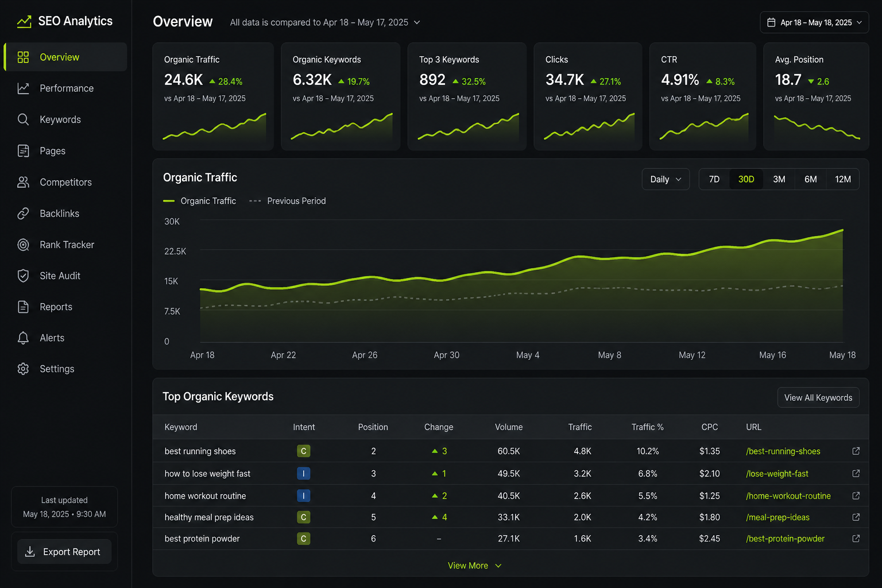The image size is (882, 588).
Task: Open Keywords from the sidebar
Action: pyautogui.click(x=65, y=119)
